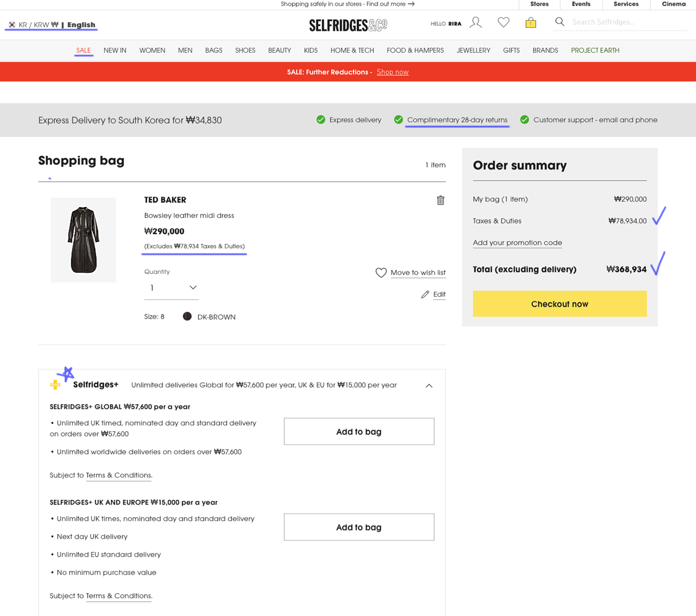Open the PROJECT EARTH menu

tap(595, 51)
